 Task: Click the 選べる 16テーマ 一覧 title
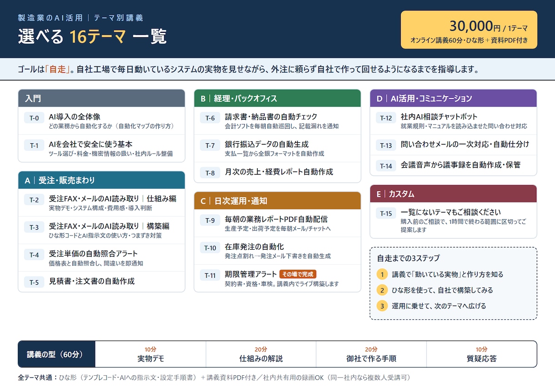[92, 36]
